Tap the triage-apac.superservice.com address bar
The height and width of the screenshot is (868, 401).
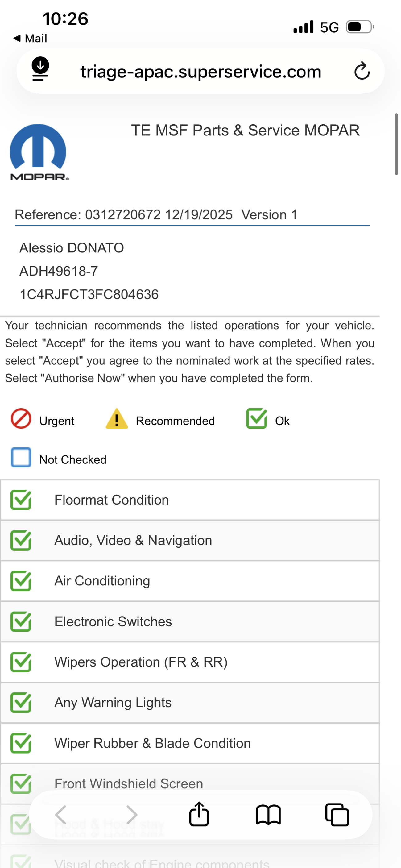pos(200,72)
